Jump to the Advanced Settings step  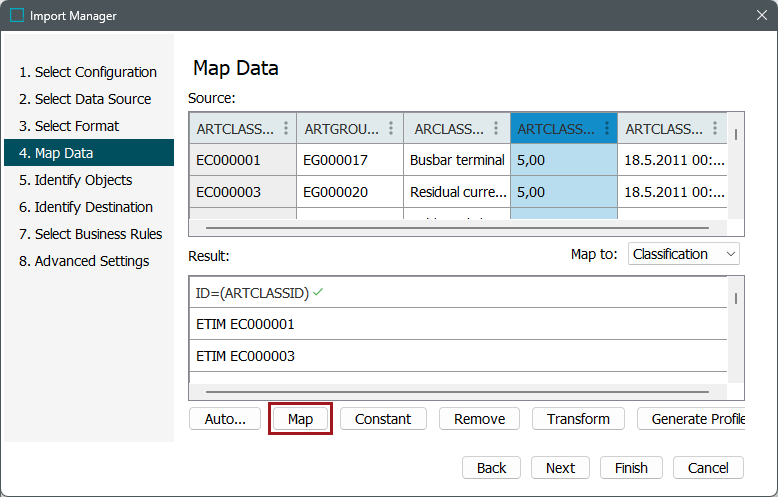click(84, 261)
